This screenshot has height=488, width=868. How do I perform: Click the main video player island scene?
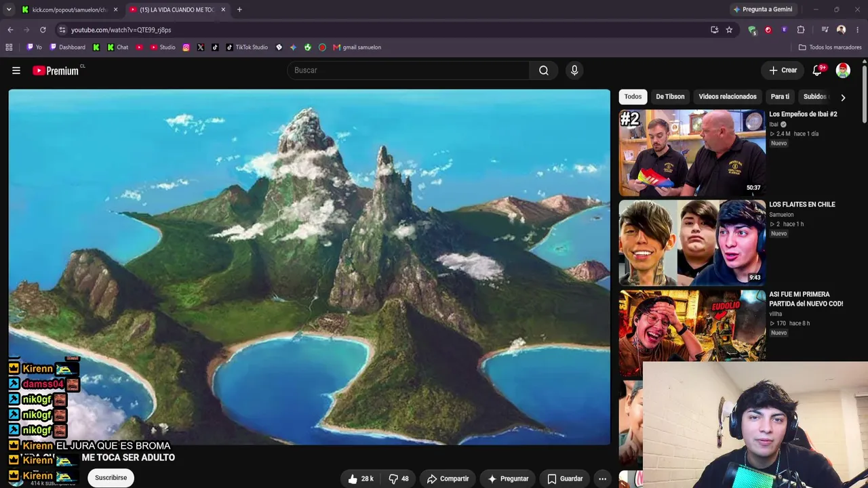click(309, 267)
